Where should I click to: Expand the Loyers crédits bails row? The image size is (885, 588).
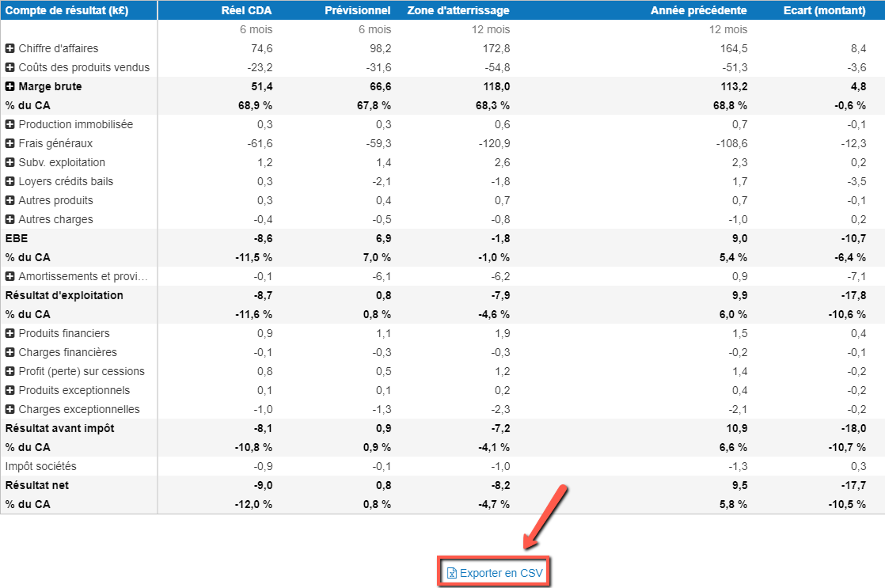point(9,181)
